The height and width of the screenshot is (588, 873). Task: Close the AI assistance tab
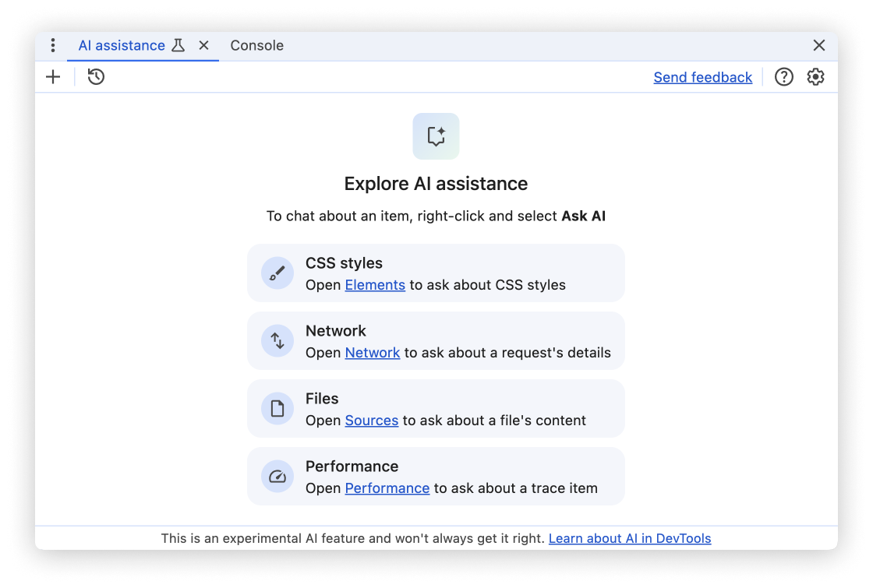point(203,45)
